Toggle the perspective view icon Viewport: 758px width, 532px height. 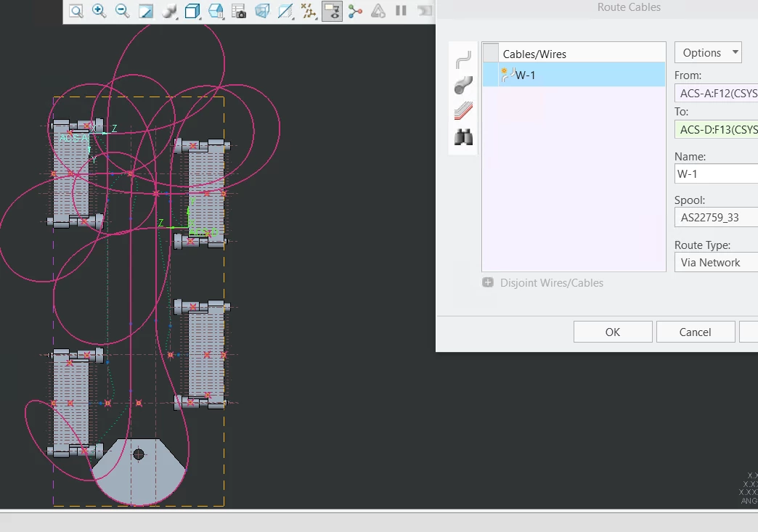coord(262,11)
